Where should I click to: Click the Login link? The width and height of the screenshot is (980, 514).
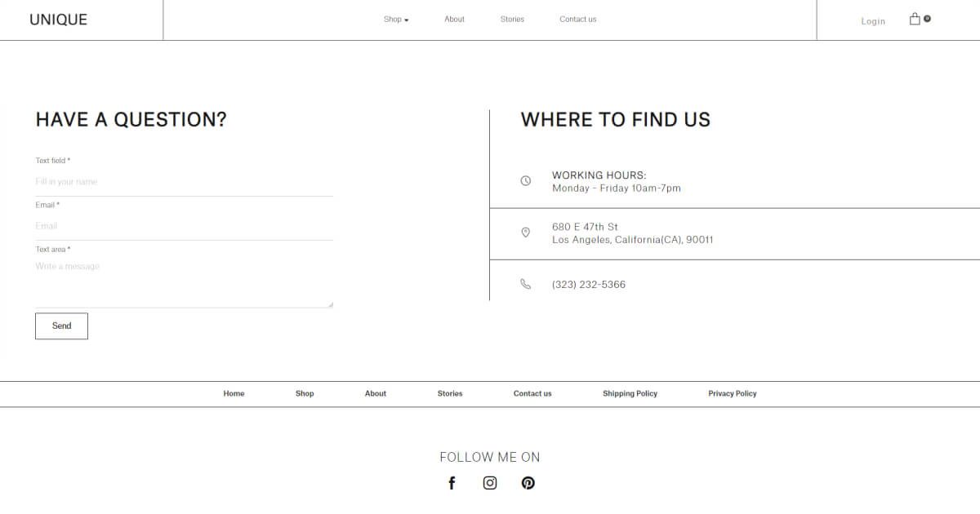pyautogui.click(x=873, y=21)
